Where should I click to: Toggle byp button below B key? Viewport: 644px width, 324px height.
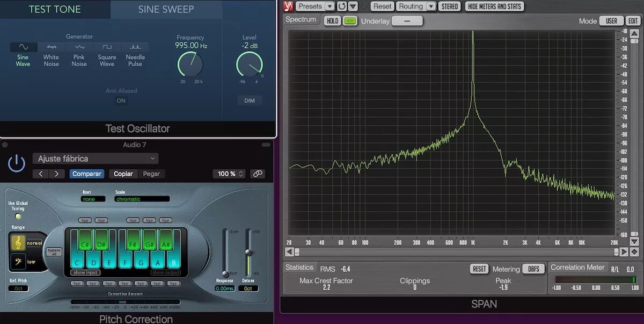173,283
